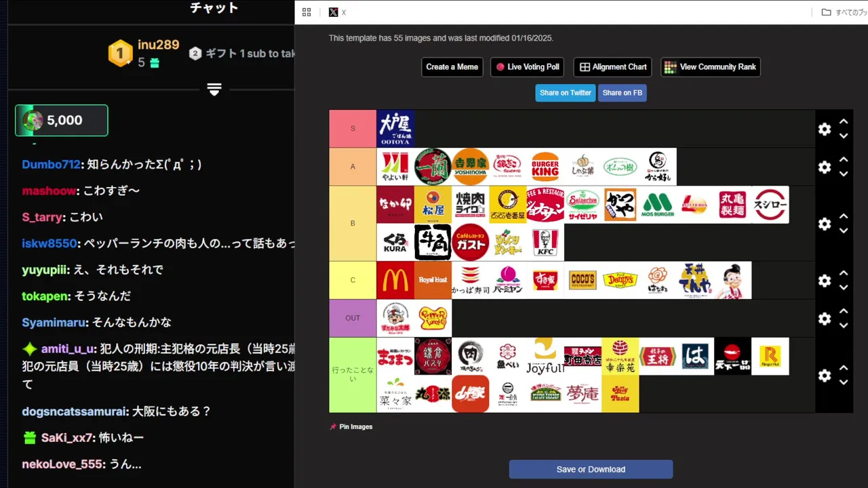Open the 5,000 channel points reward
This screenshot has height=488, width=868.
(62, 121)
